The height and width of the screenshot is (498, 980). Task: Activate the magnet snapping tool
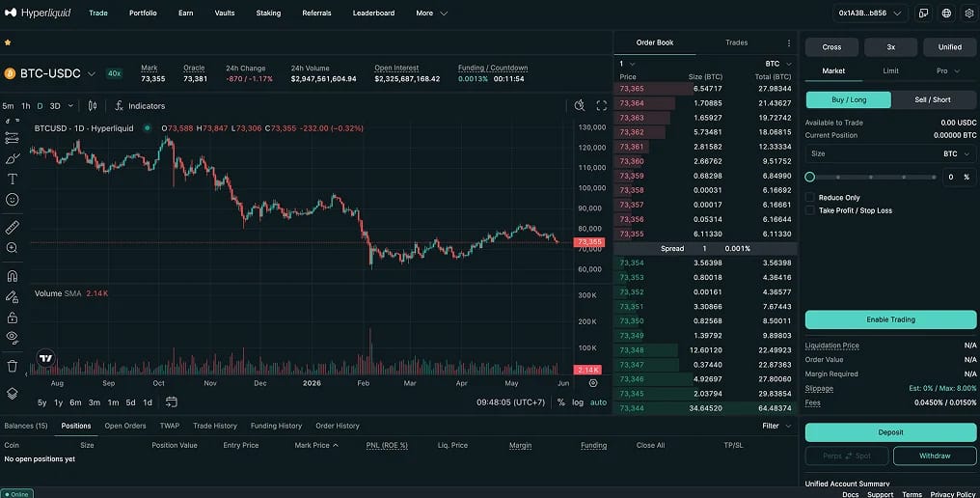pyautogui.click(x=12, y=276)
